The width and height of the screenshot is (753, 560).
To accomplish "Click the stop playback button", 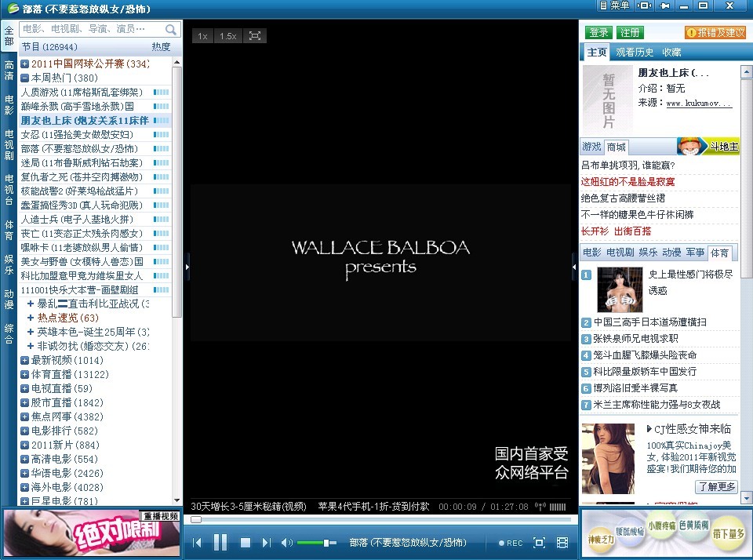I will (x=245, y=543).
